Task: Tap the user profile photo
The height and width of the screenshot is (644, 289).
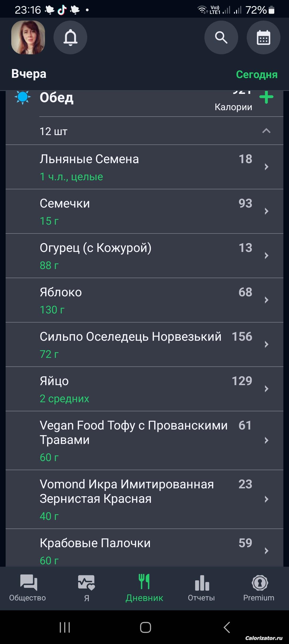Action: click(x=28, y=37)
